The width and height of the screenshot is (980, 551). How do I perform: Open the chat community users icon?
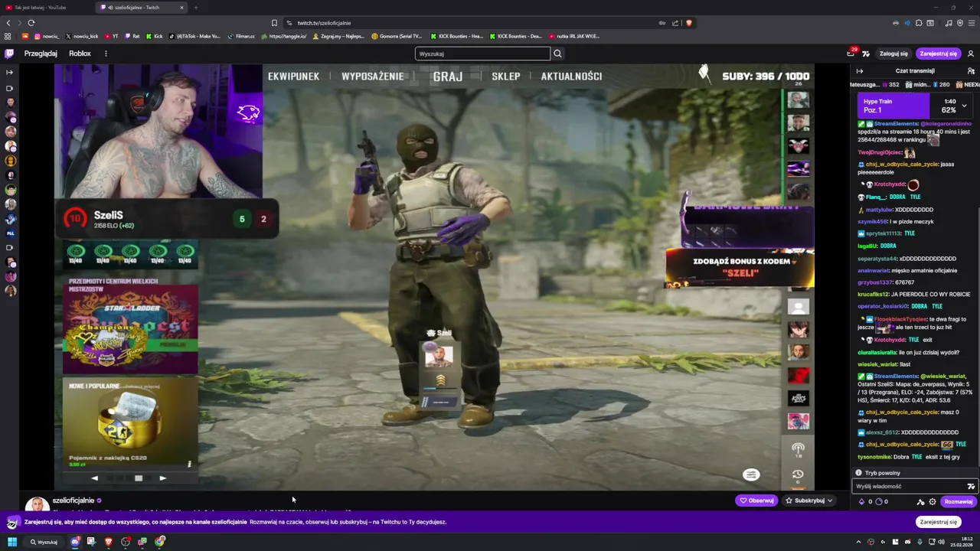click(971, 70)
